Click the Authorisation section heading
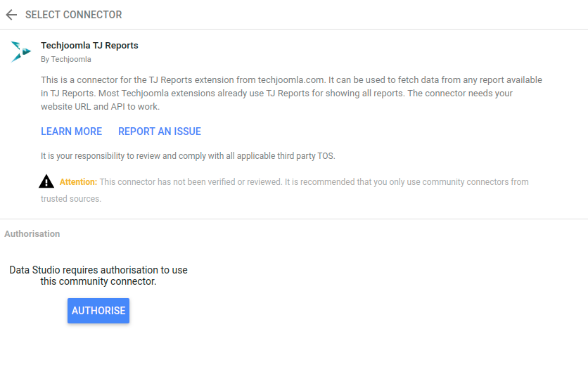 pos(32,234)
